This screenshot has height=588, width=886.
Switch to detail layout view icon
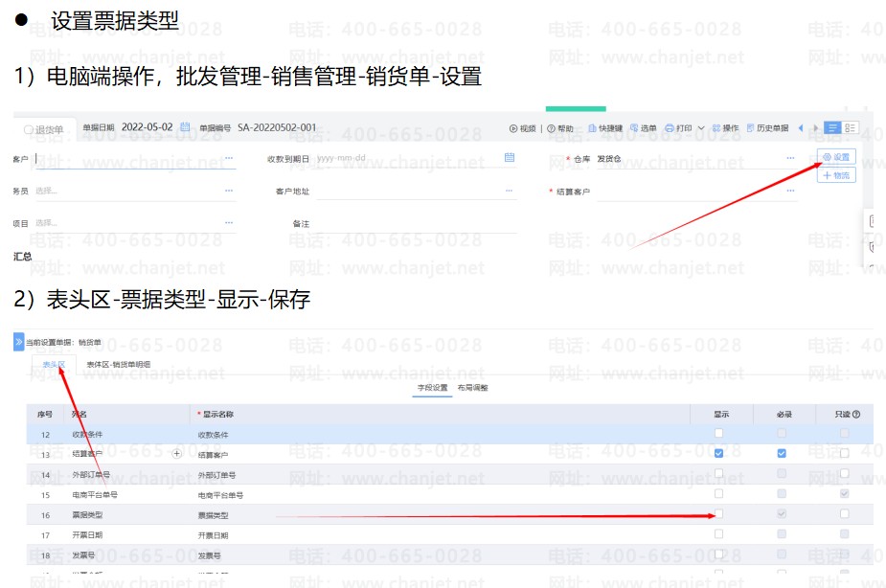pos(851,127)
